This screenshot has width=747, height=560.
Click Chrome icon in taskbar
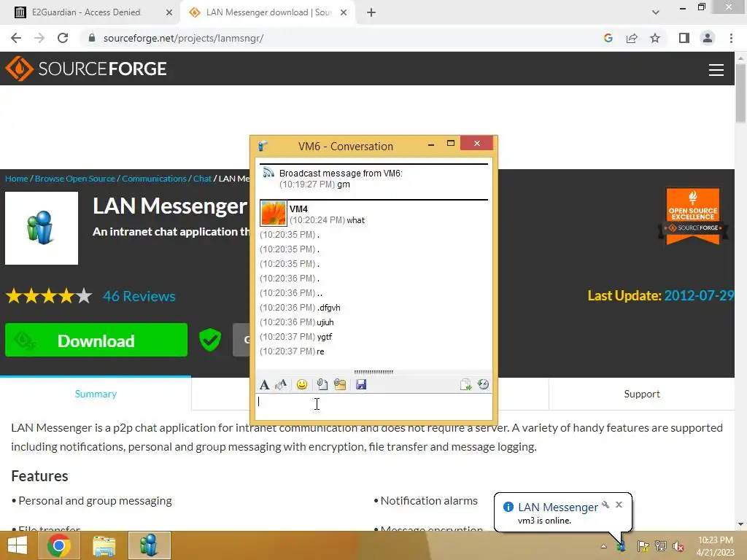pos(59,545)
